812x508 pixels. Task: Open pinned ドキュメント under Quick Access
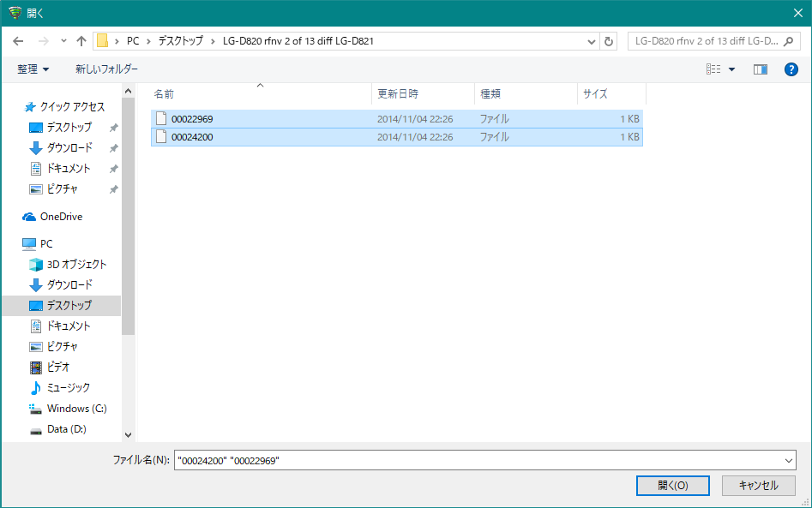[69, 169]
